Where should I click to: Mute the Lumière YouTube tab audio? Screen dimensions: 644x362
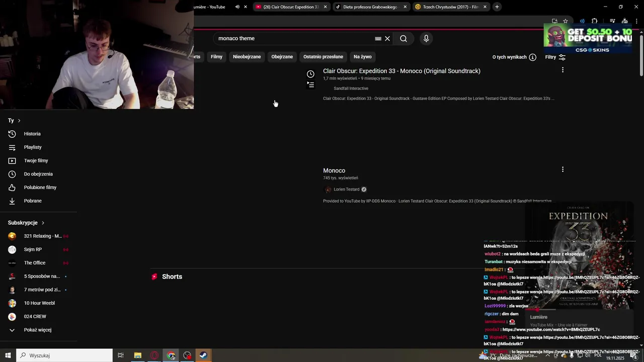click(x=237, y=7)
